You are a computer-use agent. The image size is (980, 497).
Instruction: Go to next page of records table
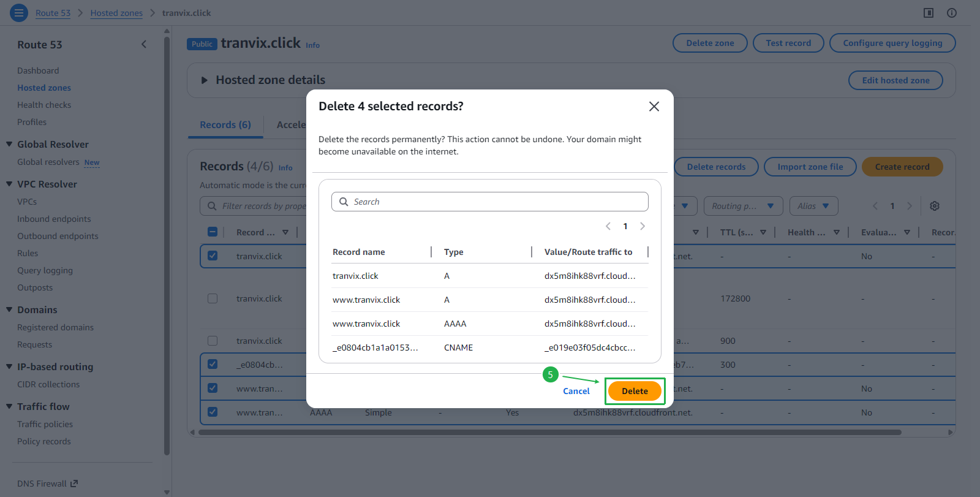pos(910,206)
